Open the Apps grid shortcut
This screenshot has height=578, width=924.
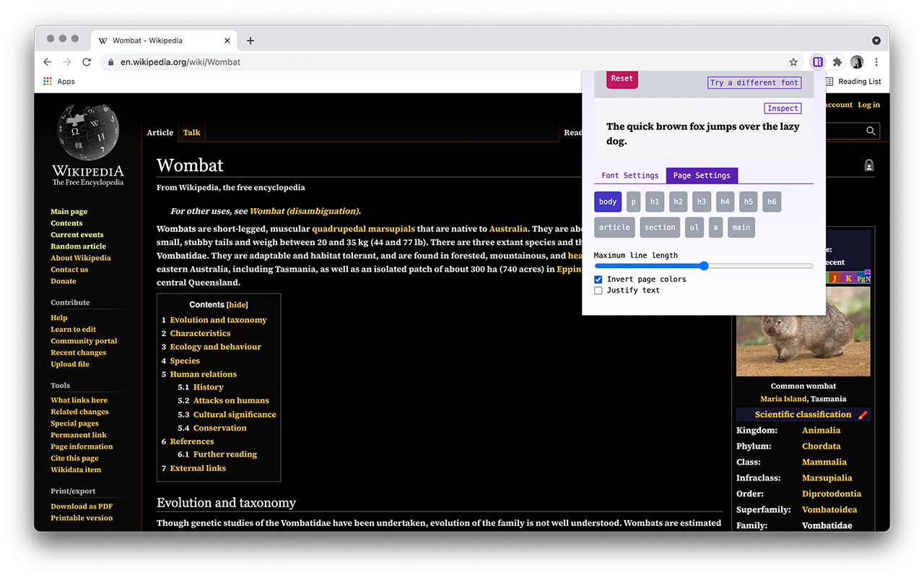pos(59,82)
